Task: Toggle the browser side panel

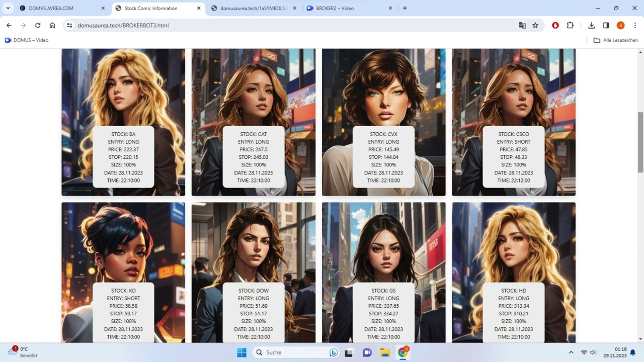Action: point(606,25)
